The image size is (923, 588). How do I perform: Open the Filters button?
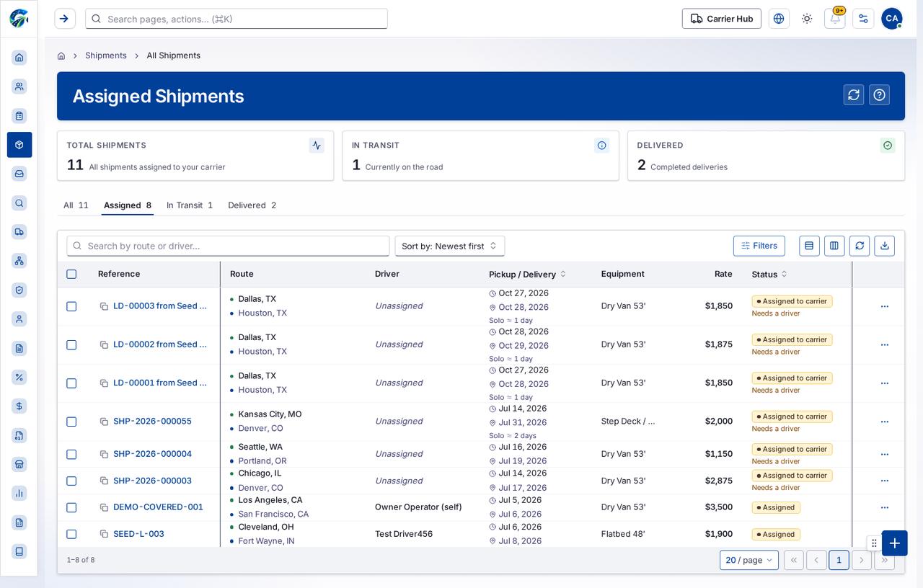(759, 246)
